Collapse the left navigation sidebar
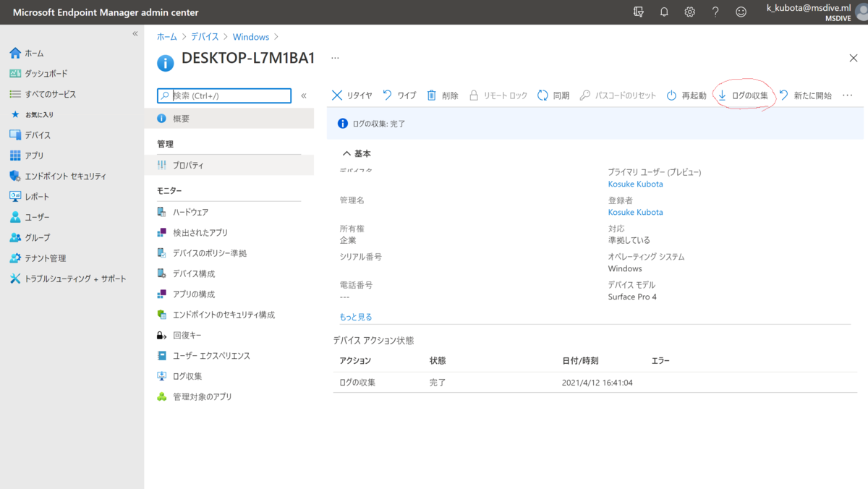Viewport: 868px width, 489px height. click(135, 34)
